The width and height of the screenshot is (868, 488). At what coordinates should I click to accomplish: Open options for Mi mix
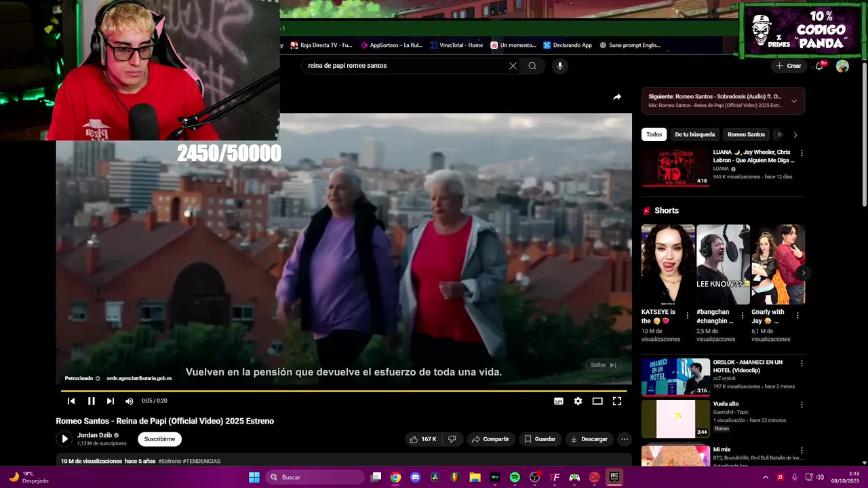tap(802, 451)
